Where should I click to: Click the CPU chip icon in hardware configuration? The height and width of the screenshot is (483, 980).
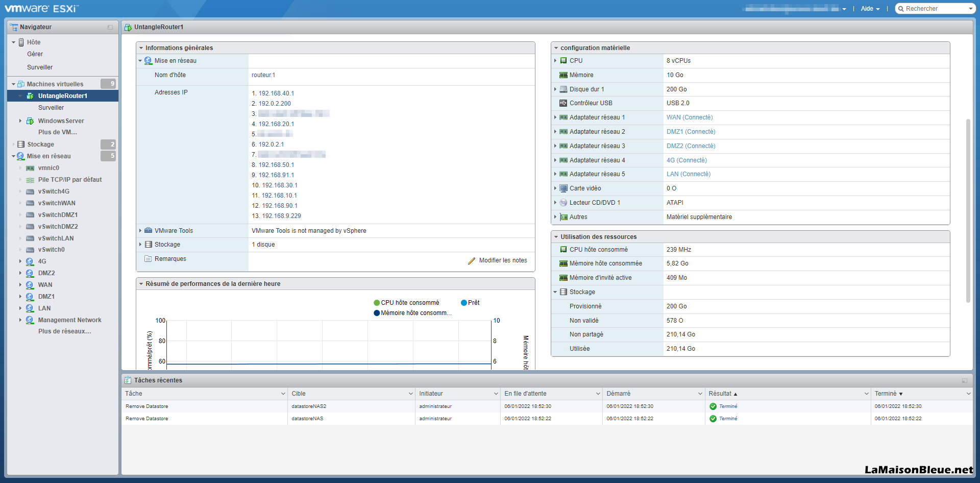pos(563,61)
